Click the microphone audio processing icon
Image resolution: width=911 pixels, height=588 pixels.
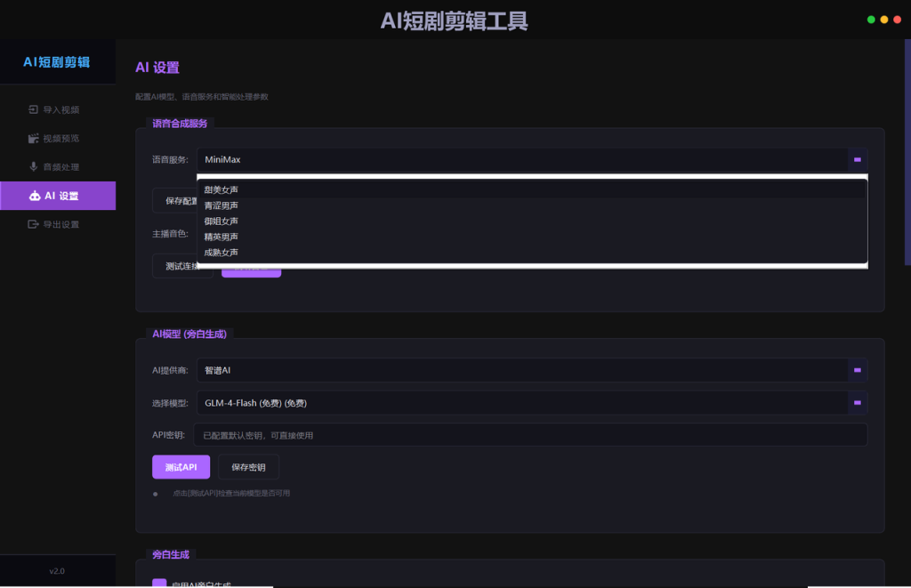33,166
